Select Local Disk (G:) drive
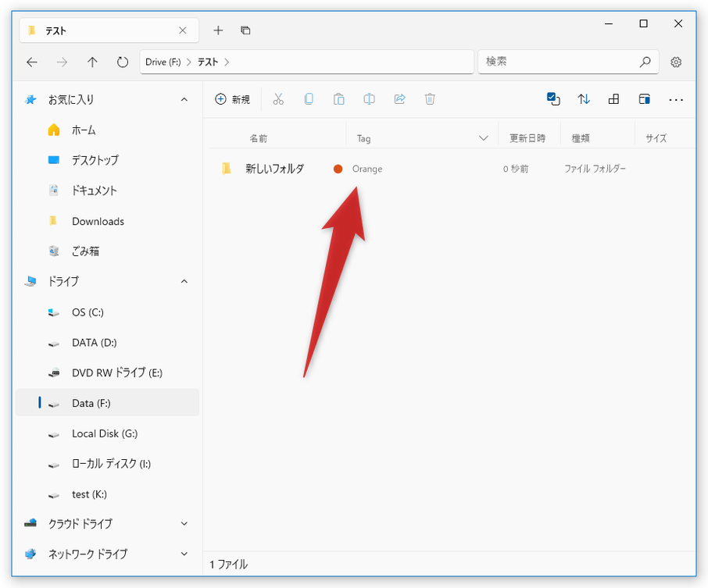708x588 pixels. (108, 433)
